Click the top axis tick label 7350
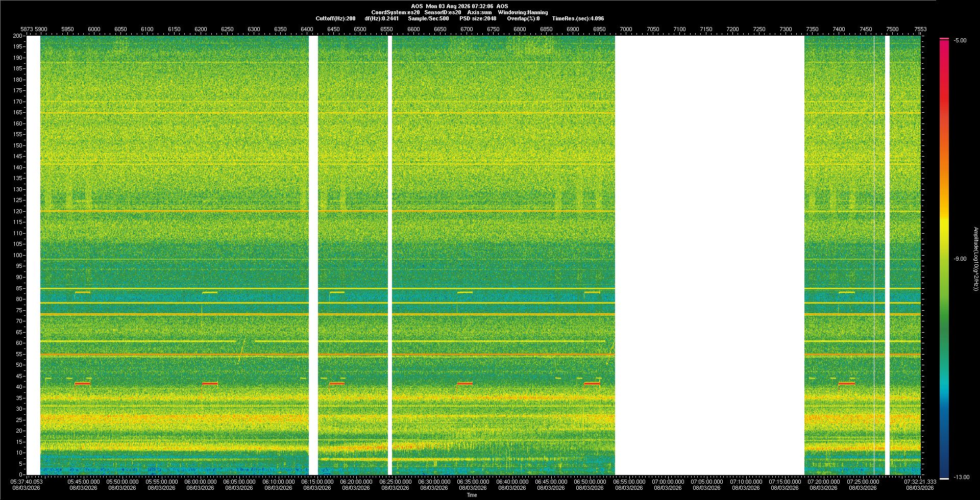The image size is (980, 500). point(812,29)
